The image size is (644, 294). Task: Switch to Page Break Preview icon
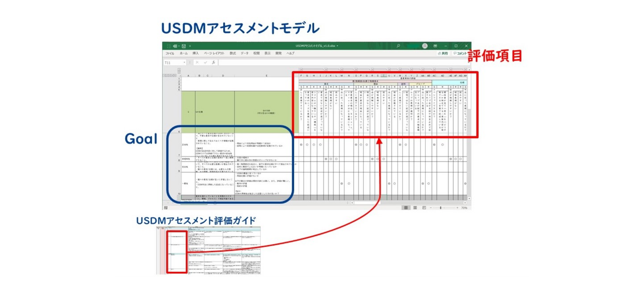424,207
